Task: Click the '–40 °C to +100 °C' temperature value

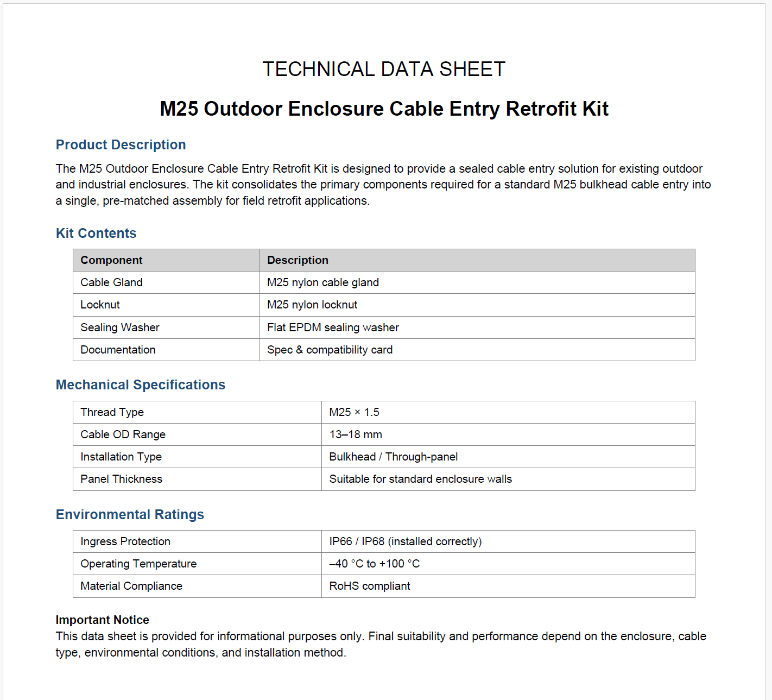Action: pos(374,564)
